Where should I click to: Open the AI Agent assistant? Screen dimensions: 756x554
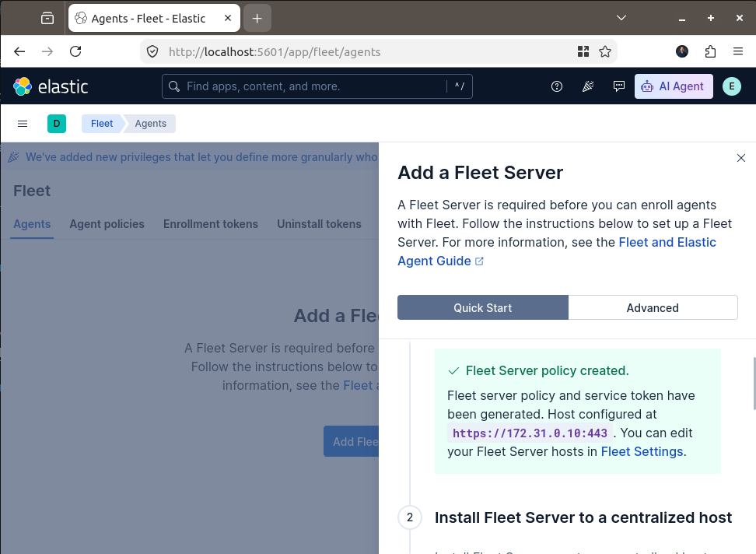click(x=674, y=86)
